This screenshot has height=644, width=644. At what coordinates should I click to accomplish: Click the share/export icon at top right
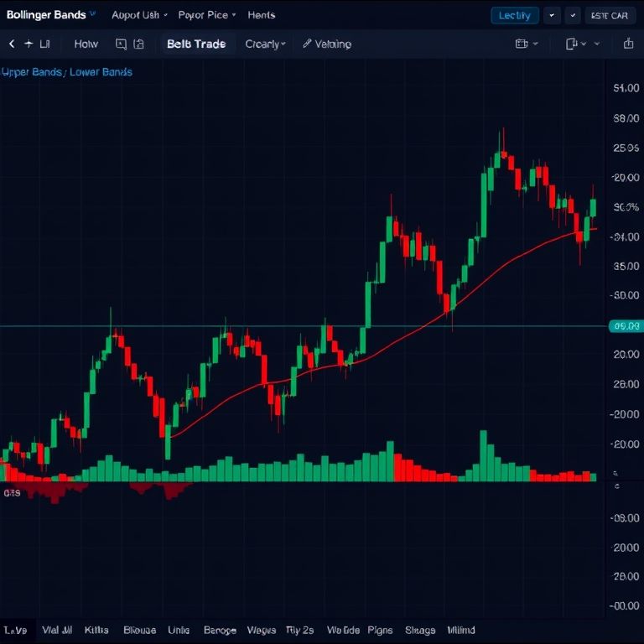(x=629, y=44)
